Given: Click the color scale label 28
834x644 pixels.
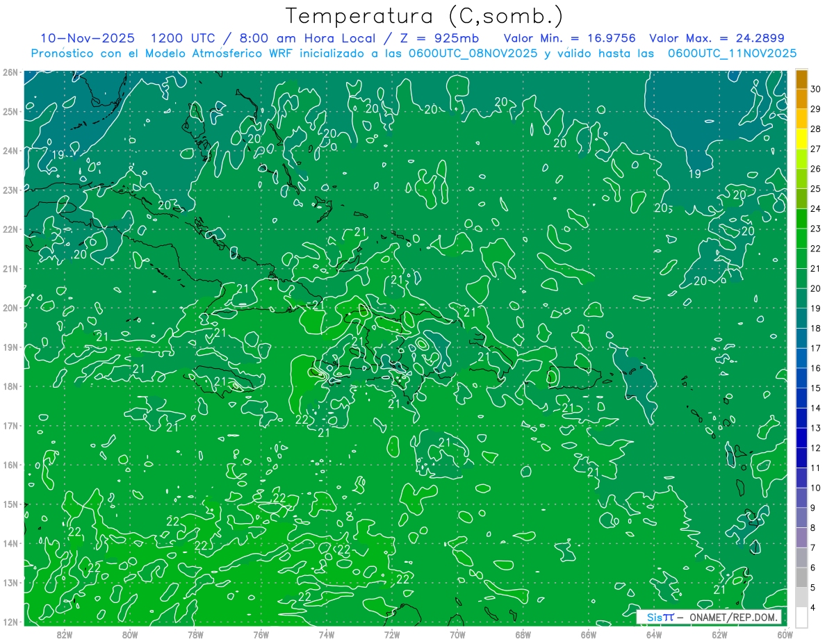Looking at the screenshot, I should pyautogui.click(x=816, y=129).
